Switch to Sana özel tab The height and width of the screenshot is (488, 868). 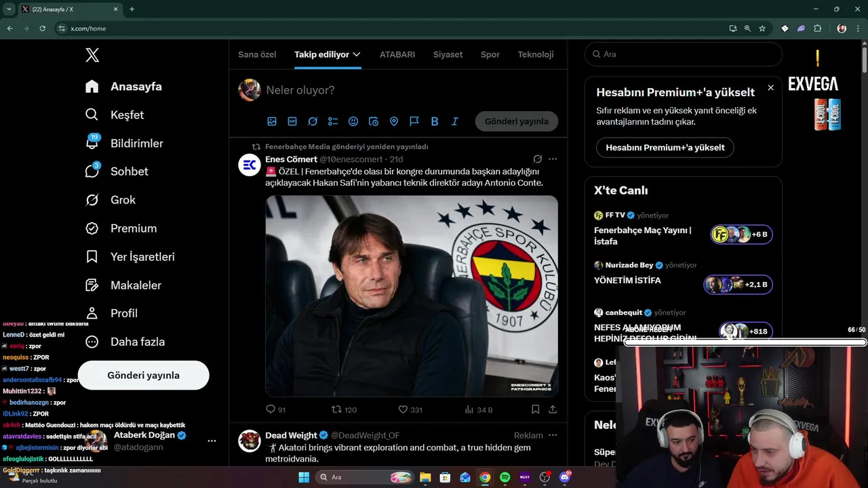[x=257, y=54]
